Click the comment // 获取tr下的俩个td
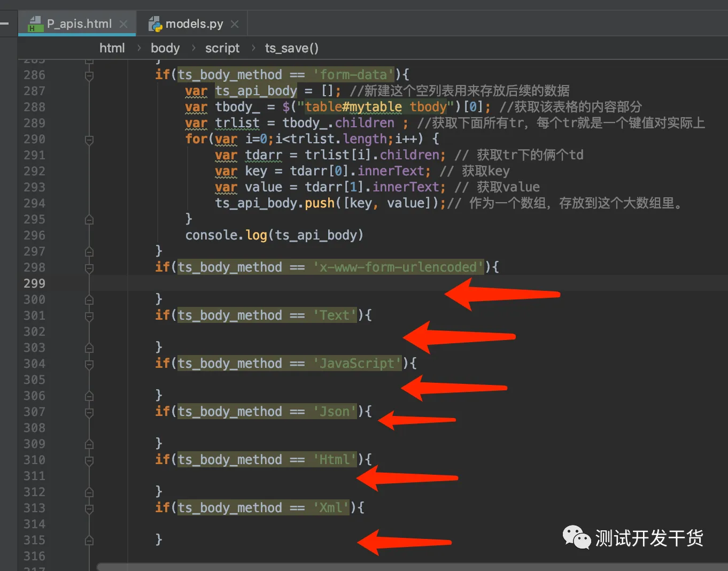The image size is (728, 571). [x=519, y=155]
